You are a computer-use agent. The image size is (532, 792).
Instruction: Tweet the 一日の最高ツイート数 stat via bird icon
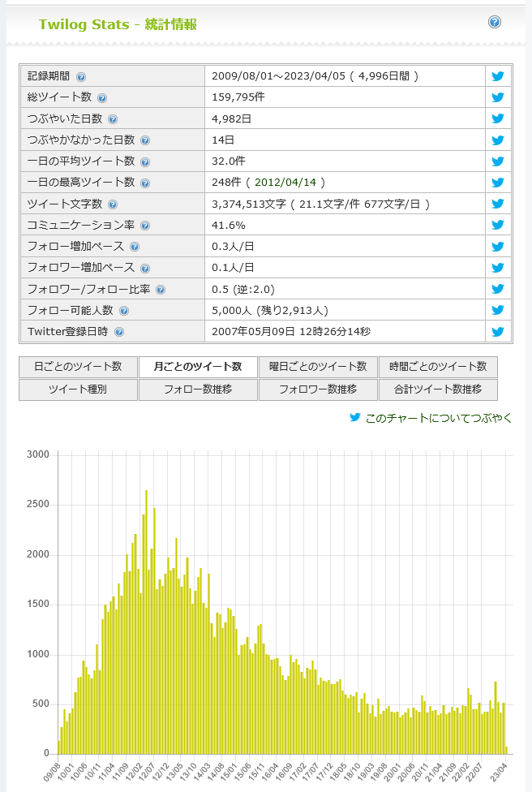498,183
